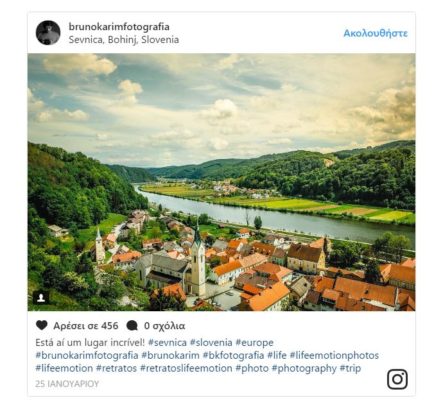Open the #retratoslifeemotion hashtag

point(186,368)
